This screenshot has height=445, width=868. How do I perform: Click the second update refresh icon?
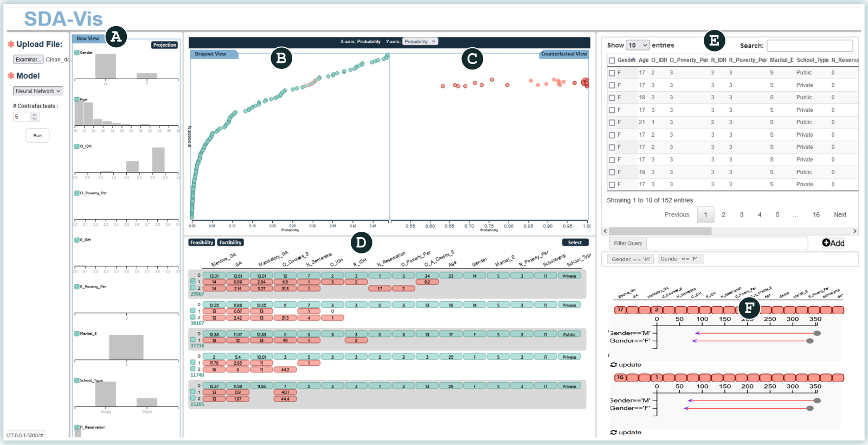(x=613, y=433)
